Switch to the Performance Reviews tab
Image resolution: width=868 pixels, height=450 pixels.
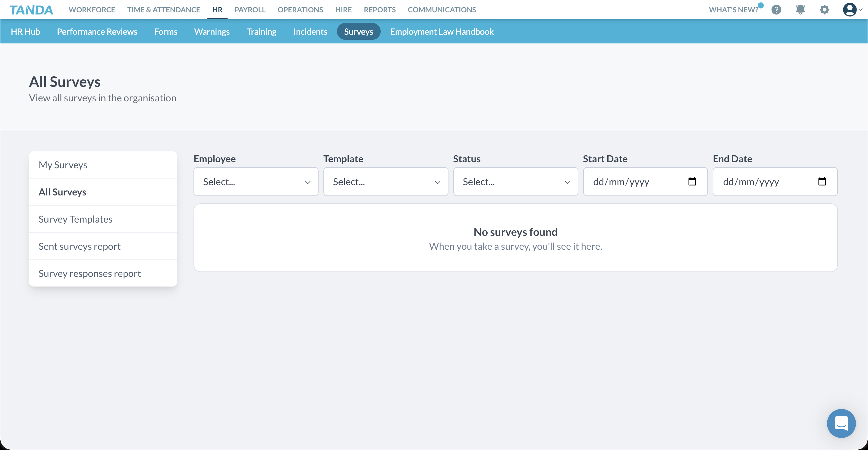97,31
